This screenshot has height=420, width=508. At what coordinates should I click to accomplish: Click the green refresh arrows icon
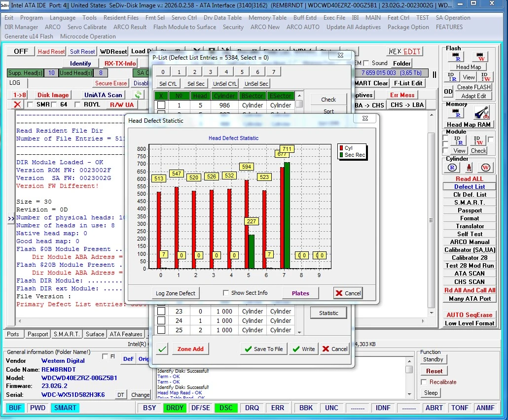point(138,95)
